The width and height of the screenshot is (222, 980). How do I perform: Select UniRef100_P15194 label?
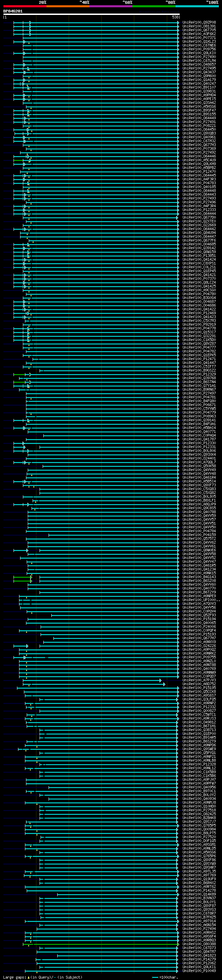(x=199, y=619)
